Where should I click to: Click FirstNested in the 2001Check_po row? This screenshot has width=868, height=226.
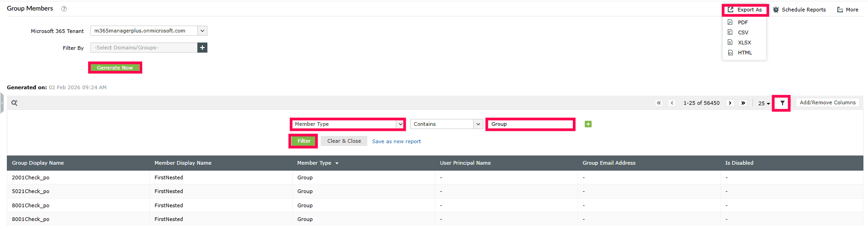click(x=169, y=178)
